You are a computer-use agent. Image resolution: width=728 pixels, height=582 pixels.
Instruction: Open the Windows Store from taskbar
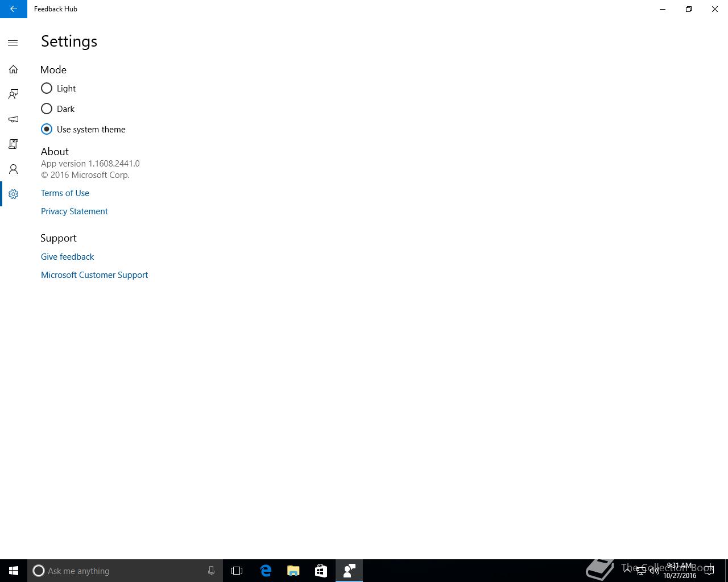[321, 571]
